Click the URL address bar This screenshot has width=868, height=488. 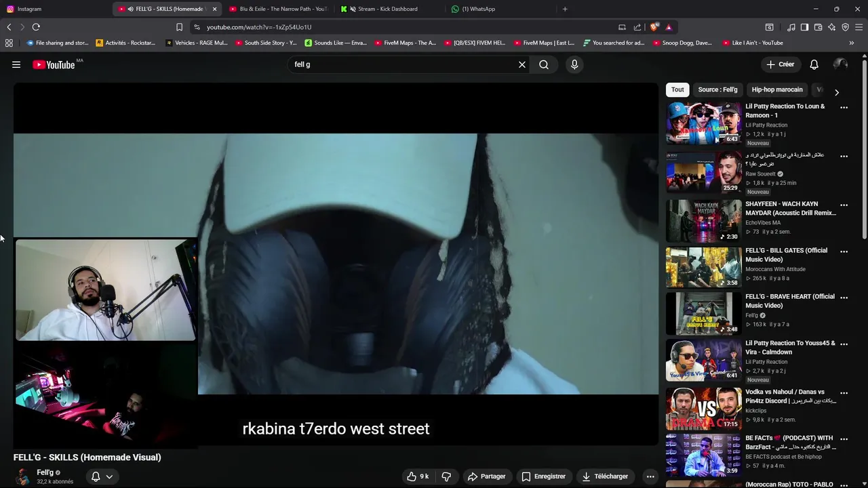[400, 27]
